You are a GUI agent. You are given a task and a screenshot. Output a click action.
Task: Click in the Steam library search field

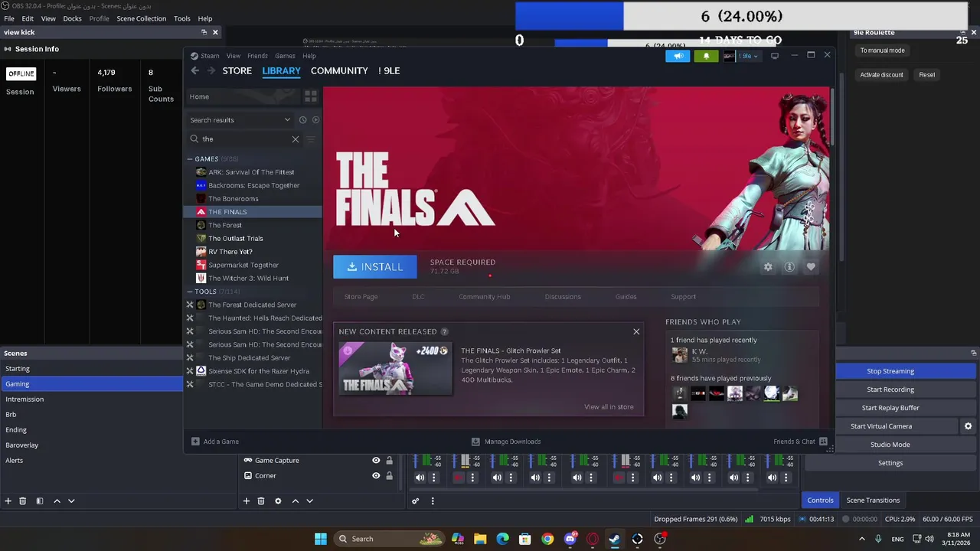click(x=245, y=139)
